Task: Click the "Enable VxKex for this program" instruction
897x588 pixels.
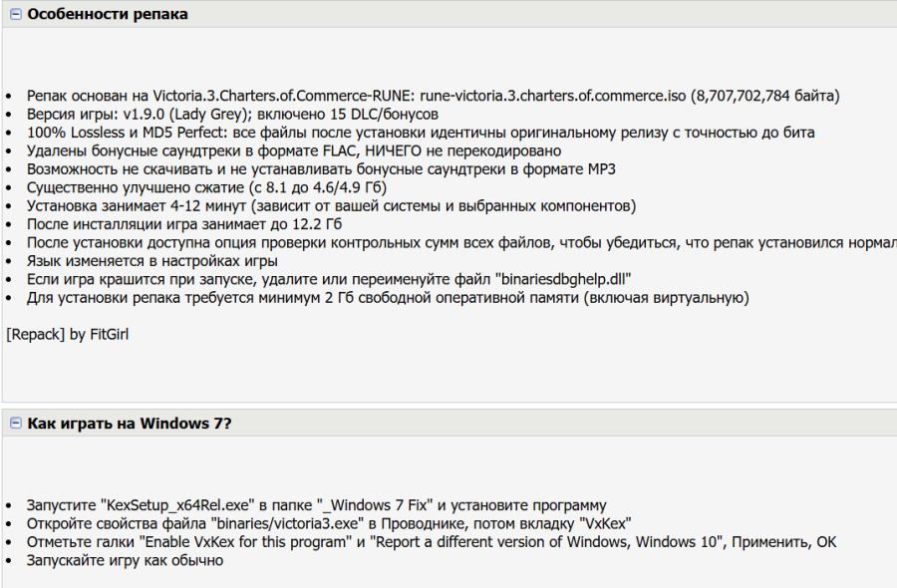Action: tap(432, 542)
